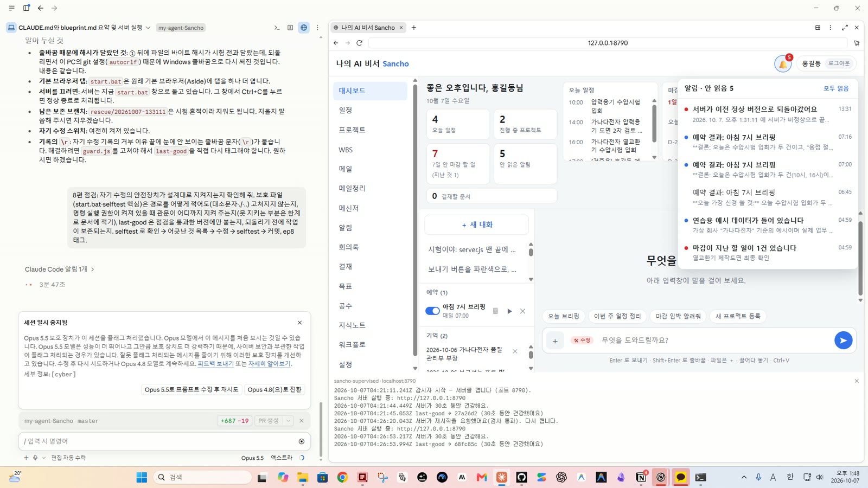Click the 편집 자동 수락 mode toggle

(68, 458)
